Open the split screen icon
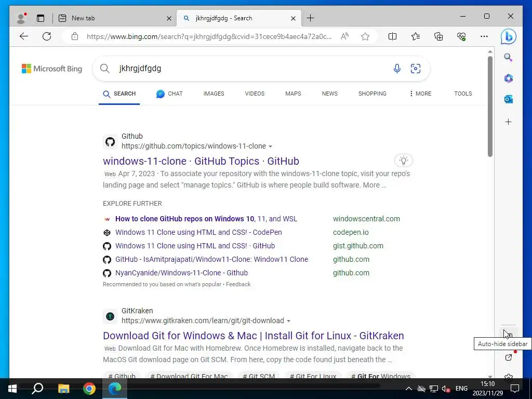Image resolution: width=532 pixels, height=399 pixels. (x=392, y=36)
